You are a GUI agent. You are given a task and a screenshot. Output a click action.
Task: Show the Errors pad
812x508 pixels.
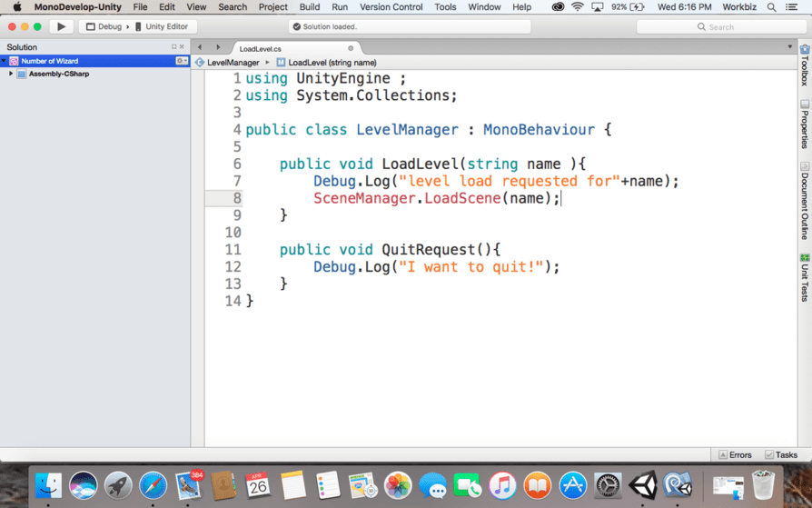point(735,454)
